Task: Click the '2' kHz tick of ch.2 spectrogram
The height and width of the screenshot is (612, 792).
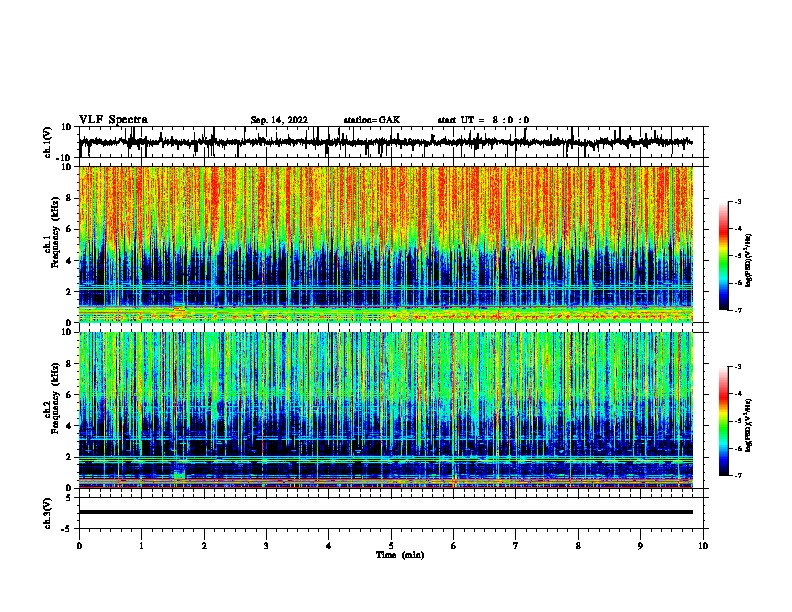Action: point(69,456)
